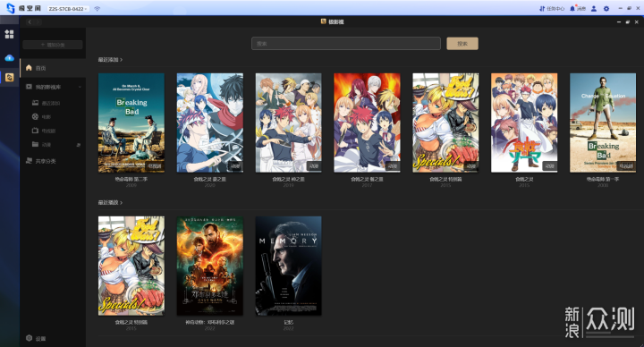Open the user account icon
Screen dimensions: 644x347
pos(594,9)
